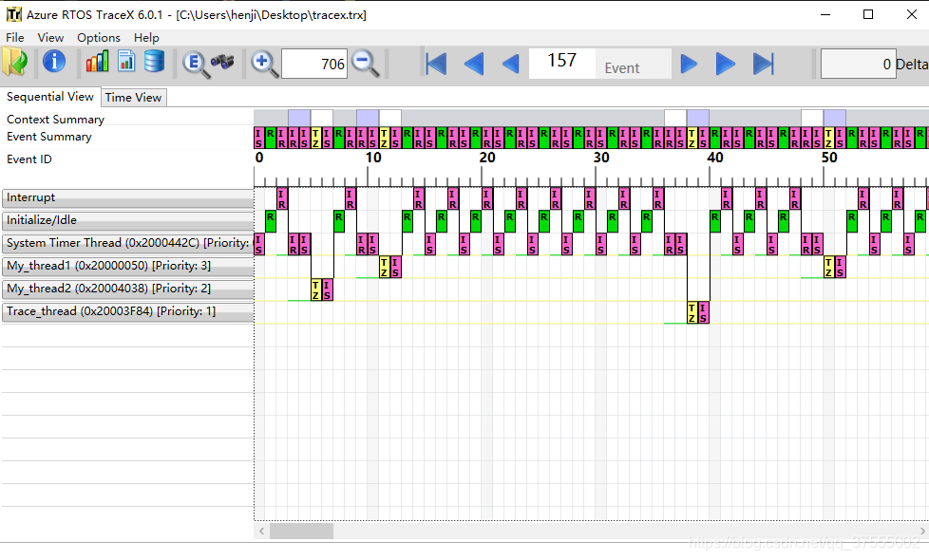The height and width of the screenshot is (560, 929).
Task: Click the Event Summary label
Action: [49, 137]
